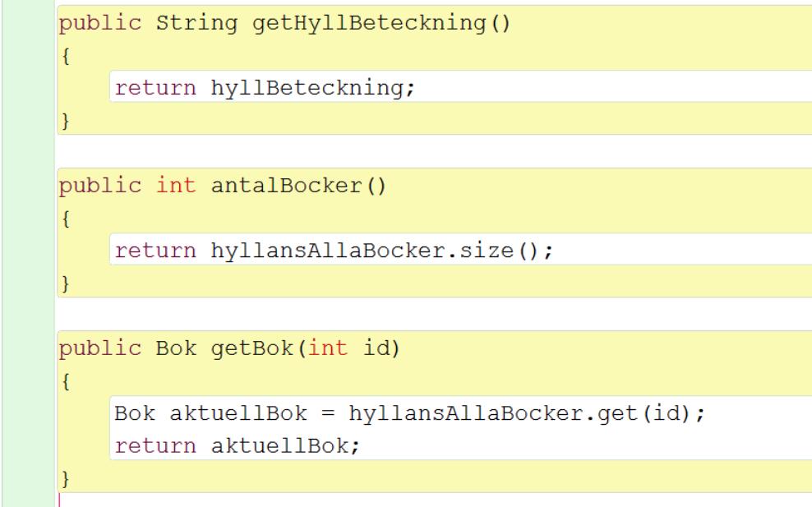
Task: Click opening brace of getHyllBeteckning method
Action: pos(62,56)
